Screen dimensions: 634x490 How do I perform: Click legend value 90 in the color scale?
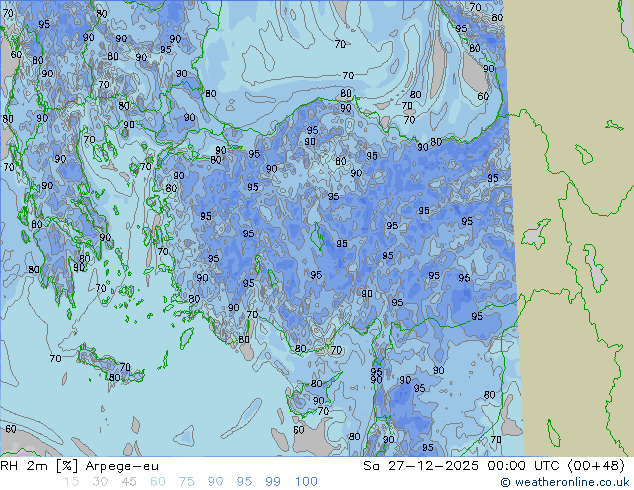point(215,482)
